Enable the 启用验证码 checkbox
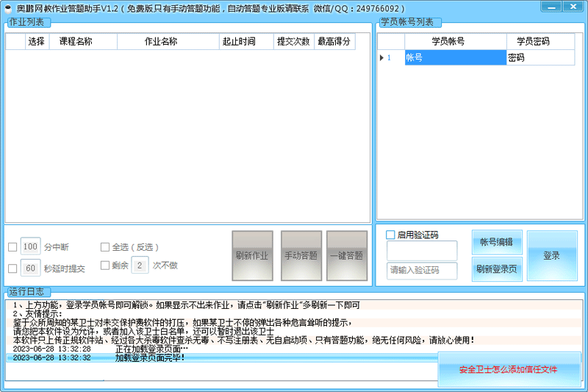The image size is (588, 392). tap(390, 235)
